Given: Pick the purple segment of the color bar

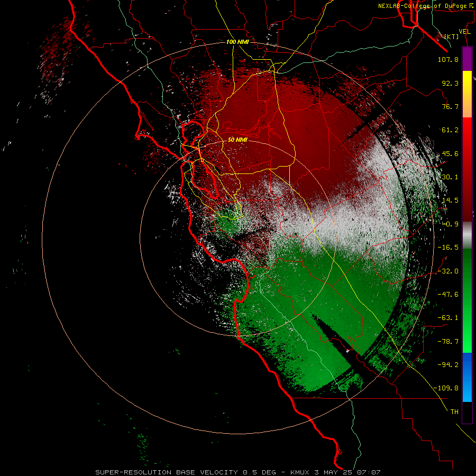Looking at the screenshot, I should (467, 59).
